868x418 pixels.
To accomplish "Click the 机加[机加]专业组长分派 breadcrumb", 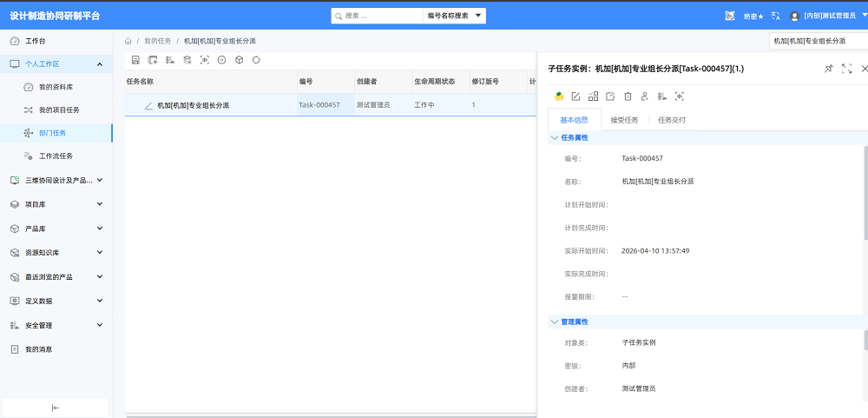I will coord(220,41).
